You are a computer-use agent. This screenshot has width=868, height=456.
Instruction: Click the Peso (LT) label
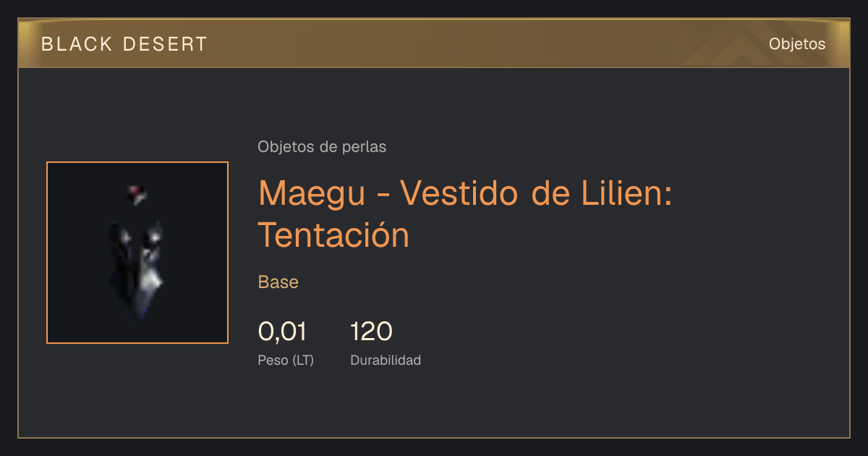pyautogui.click(x=286, y=360)
